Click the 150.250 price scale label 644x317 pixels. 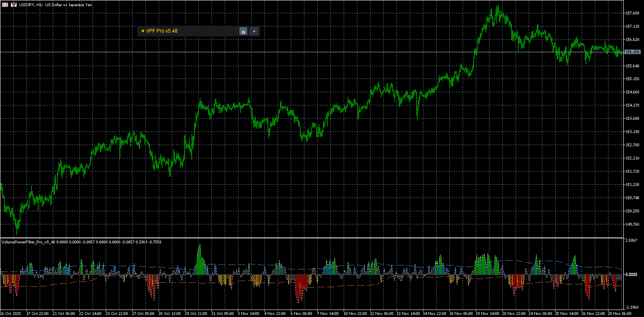632,211
